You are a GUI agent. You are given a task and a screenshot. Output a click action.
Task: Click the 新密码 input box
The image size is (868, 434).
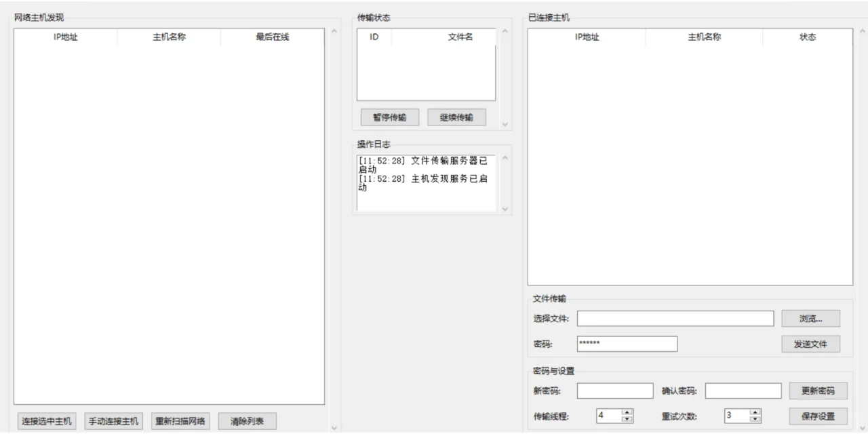614,391
